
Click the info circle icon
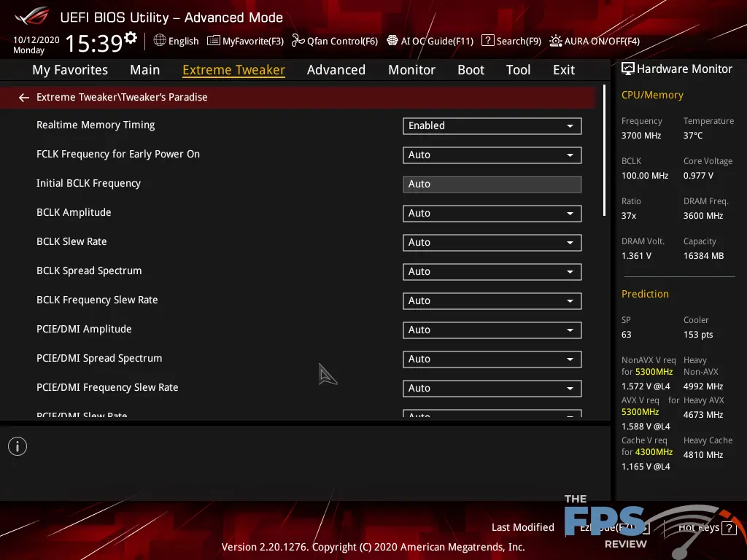coord(18,446)
